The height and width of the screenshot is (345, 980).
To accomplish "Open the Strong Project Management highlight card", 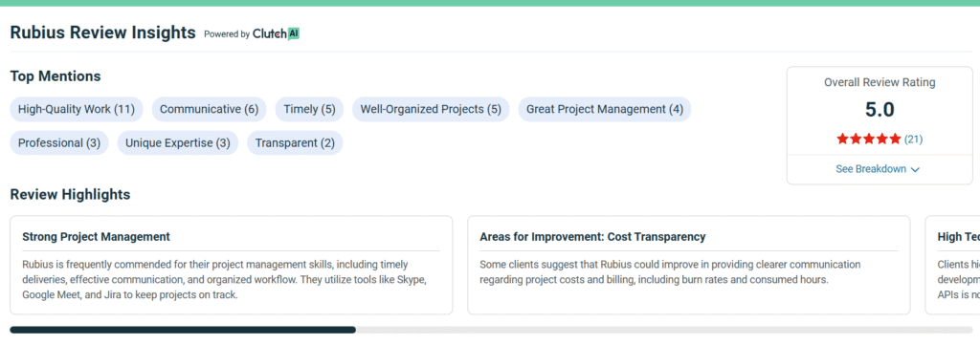I will click(232, 265).
